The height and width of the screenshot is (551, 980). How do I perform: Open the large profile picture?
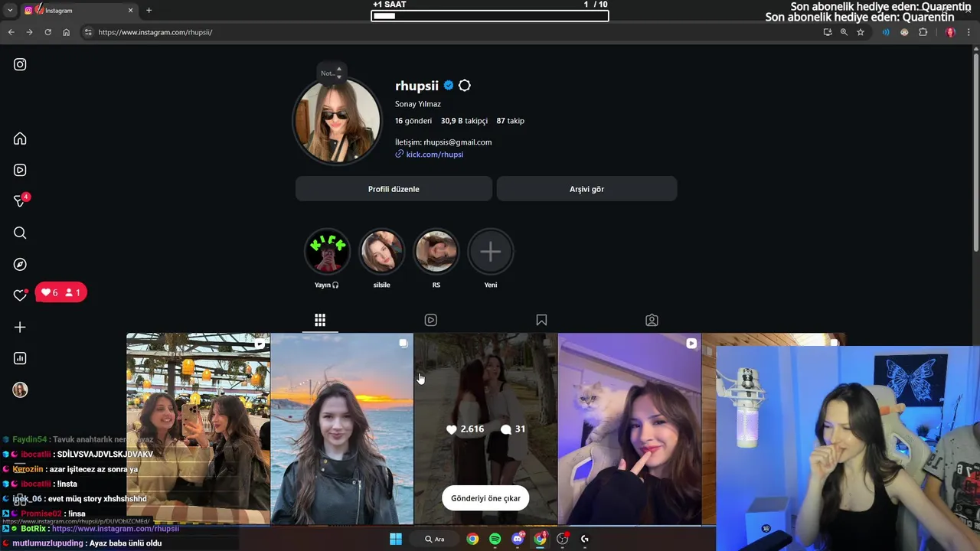coord(338,121)
